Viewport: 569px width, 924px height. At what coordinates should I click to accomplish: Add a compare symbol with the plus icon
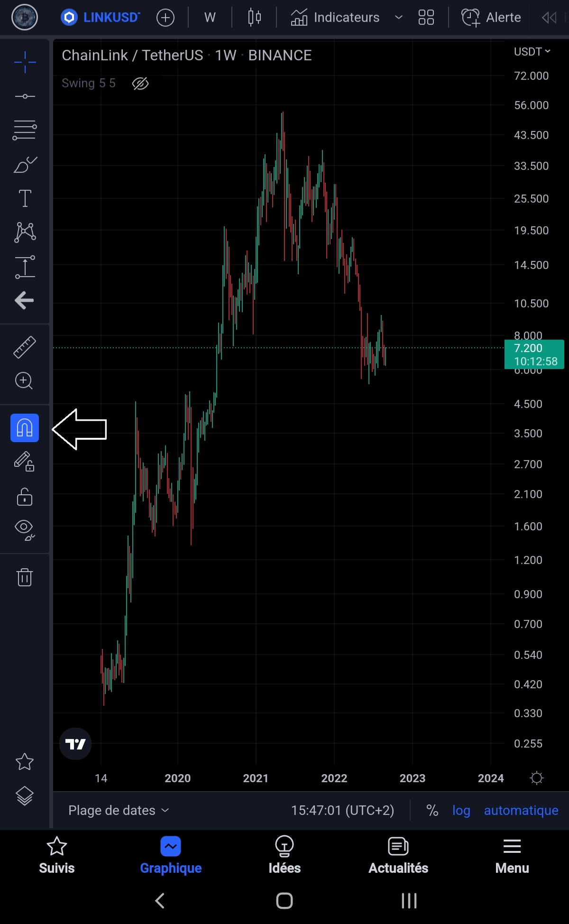point(165,18)
